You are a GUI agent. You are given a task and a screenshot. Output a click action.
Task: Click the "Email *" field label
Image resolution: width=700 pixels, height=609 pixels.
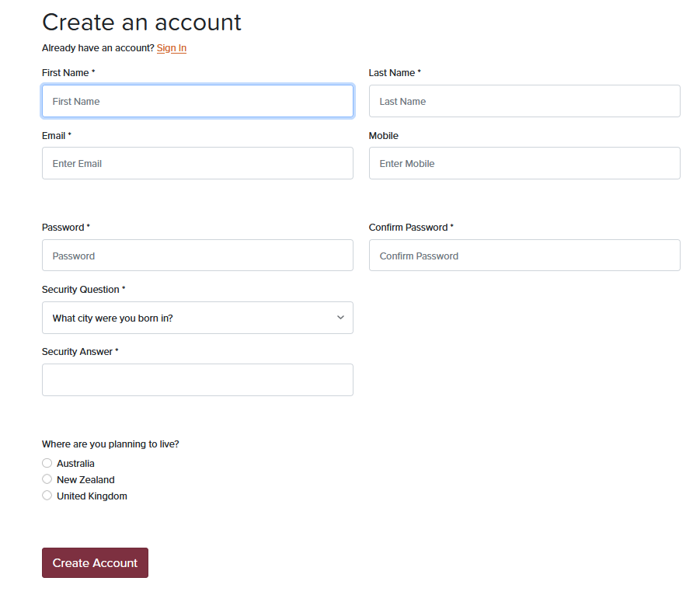point(56,136)
